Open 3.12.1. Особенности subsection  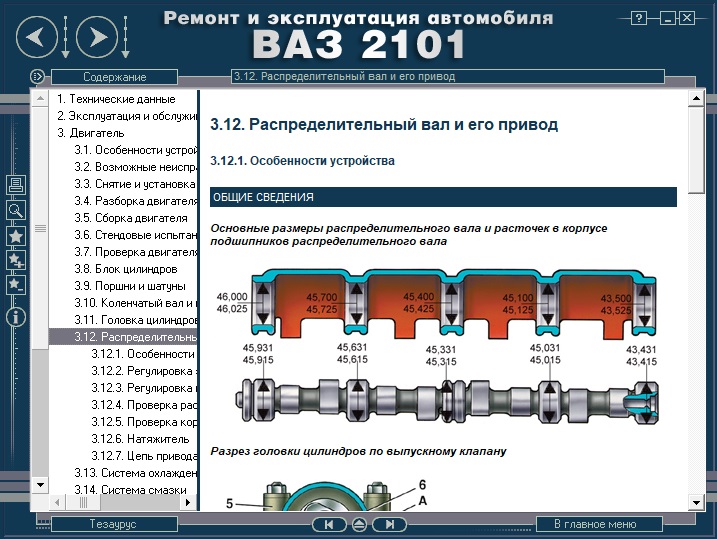[x=143, y=354]
